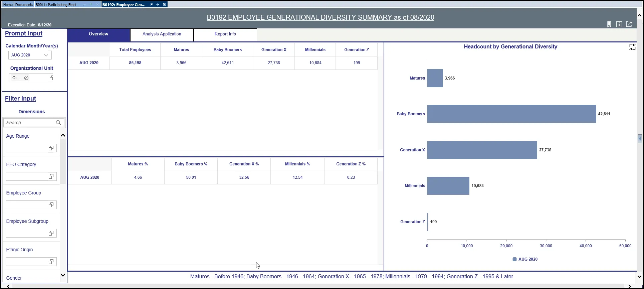The image size is (644, 289).
Task: Expand the Calendar Month/Year dropdown
Action: point(46,55)
